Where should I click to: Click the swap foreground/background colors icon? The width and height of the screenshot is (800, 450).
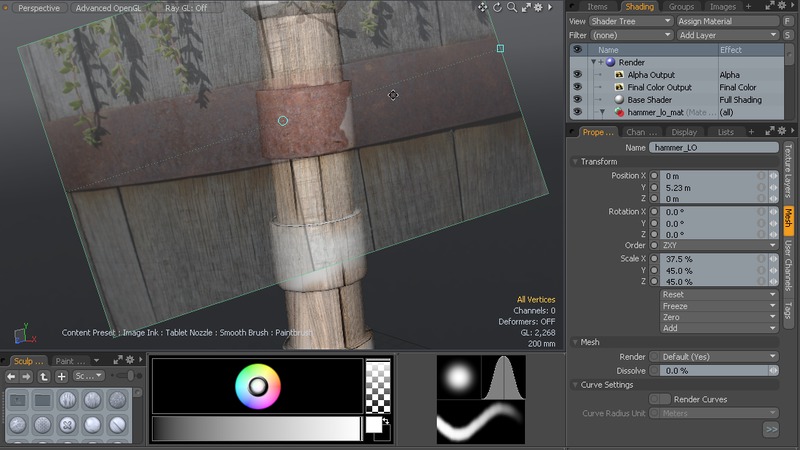coord(386,420)
